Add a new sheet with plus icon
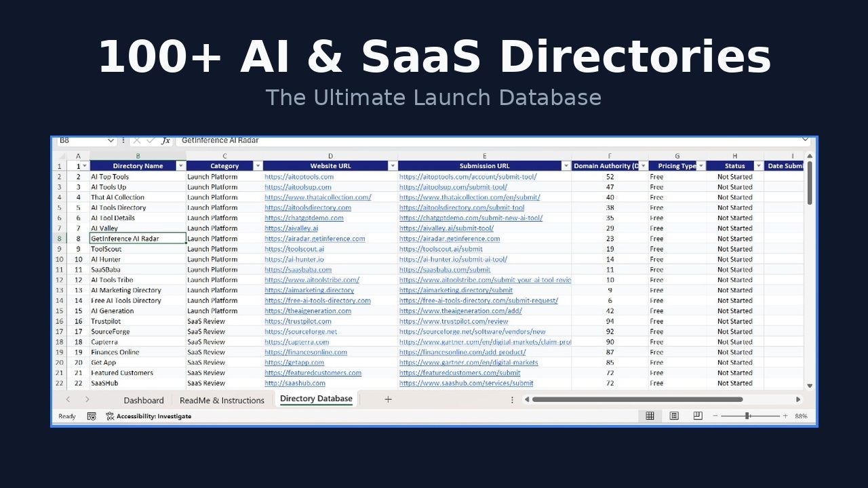The height and width of the screenshot is (488, 868). [388, 399]
